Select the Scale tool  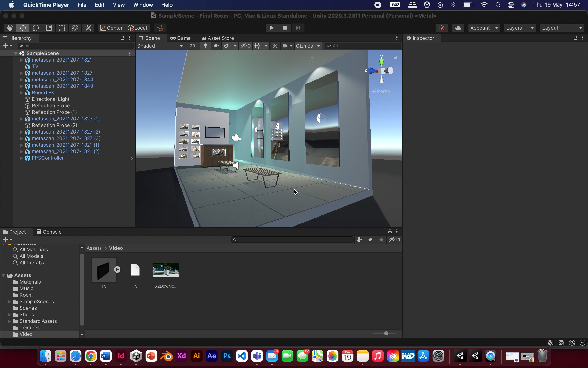tap(49, 28)
